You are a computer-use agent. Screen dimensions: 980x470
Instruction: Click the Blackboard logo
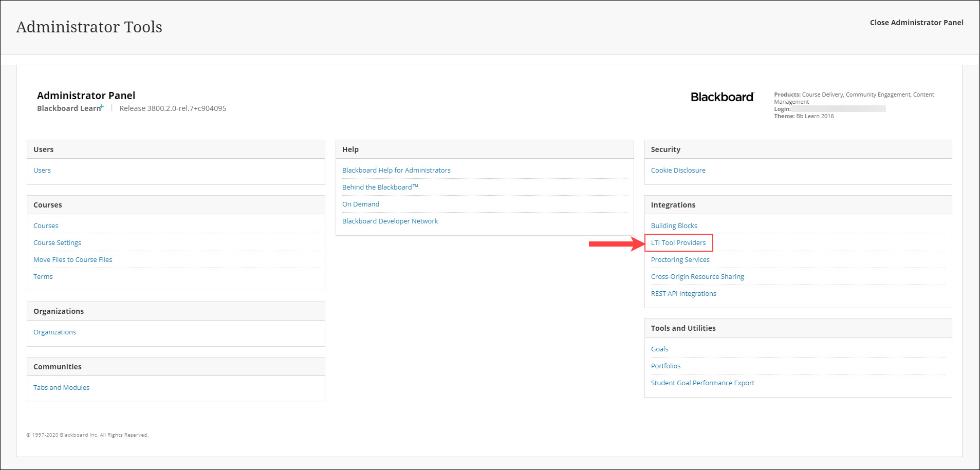coord(722,97)
